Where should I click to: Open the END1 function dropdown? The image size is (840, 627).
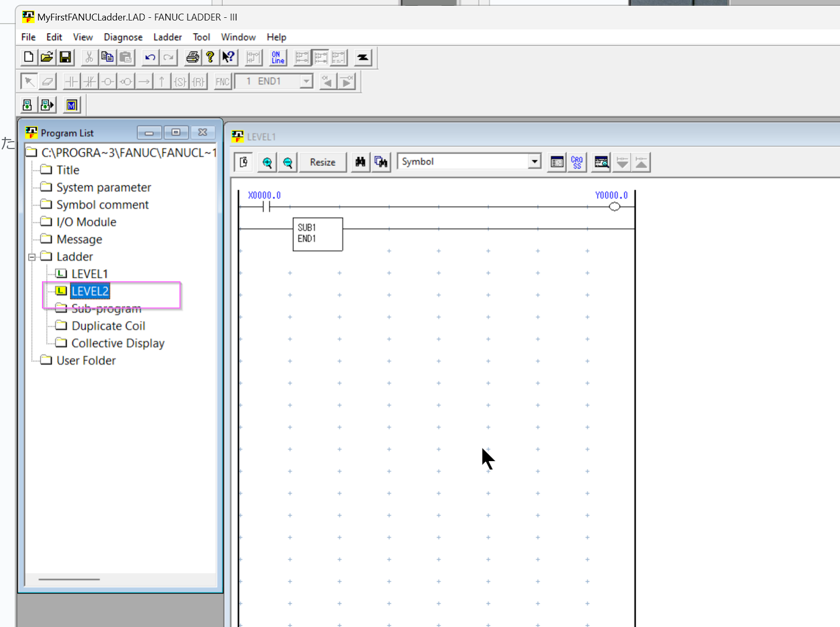(306, 81)
